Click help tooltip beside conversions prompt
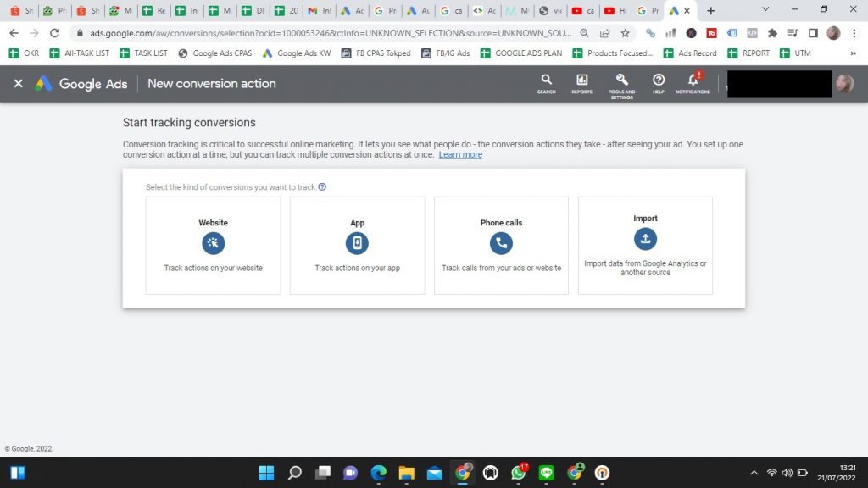This screenshot has height=488, width=868. [322, 187]
